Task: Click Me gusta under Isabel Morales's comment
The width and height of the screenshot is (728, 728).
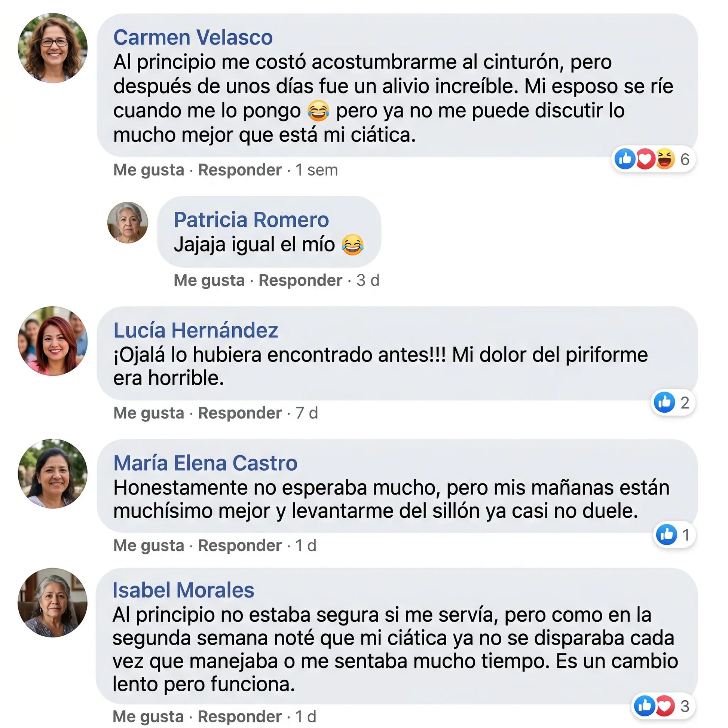Action: click(x=149, y=716)
